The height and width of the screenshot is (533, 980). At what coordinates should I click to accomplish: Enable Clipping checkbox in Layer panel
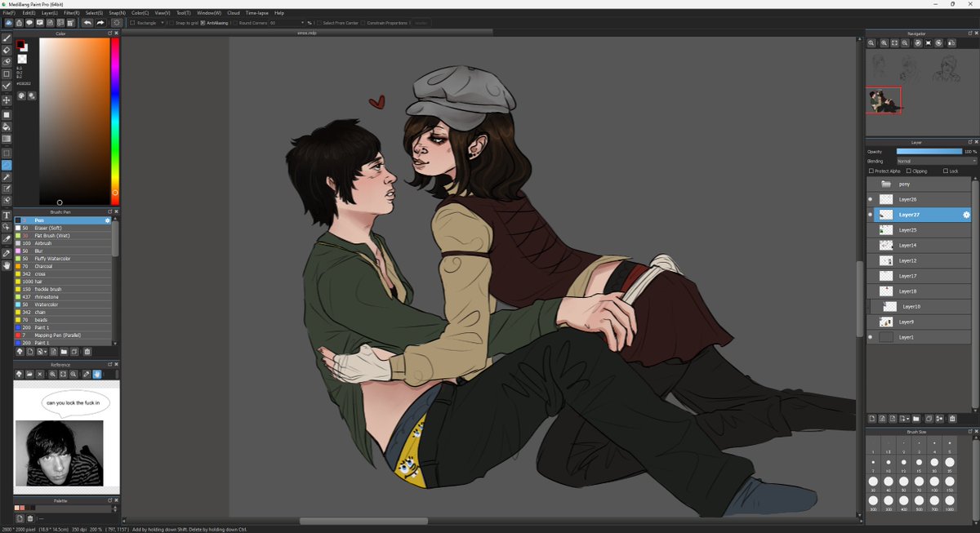click(x=909, y=171)
